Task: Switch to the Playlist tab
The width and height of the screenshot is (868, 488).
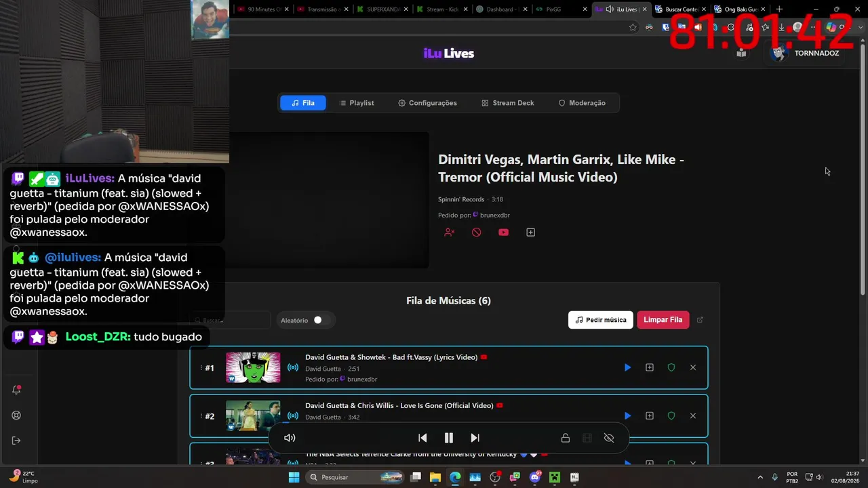Action: pyautogui.click(x=356, y=103)
